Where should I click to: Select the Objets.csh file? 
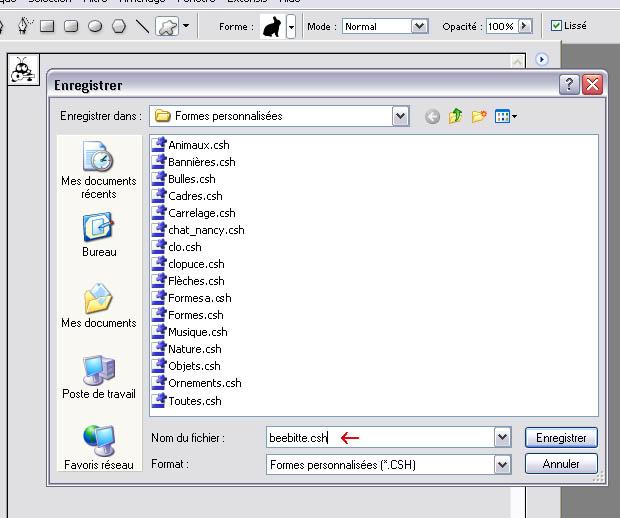point(186,366)
